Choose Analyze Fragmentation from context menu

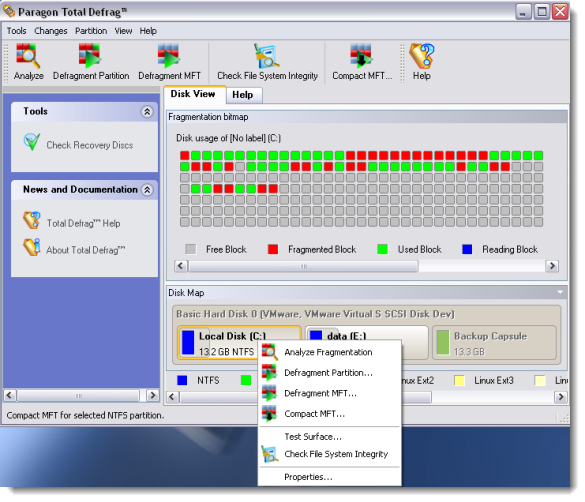click(330, 352)
